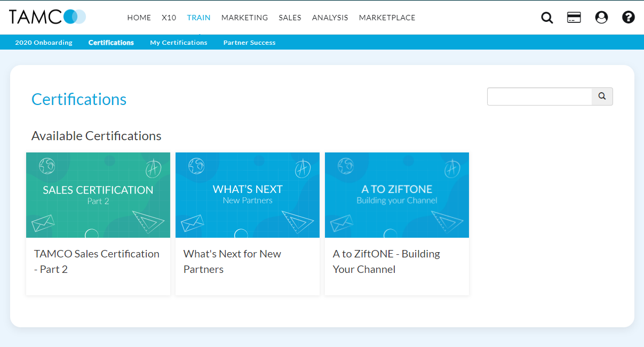Open the MARKETING menu
The height and width of the screenshot is (347, 644).
tap(245, 18)
